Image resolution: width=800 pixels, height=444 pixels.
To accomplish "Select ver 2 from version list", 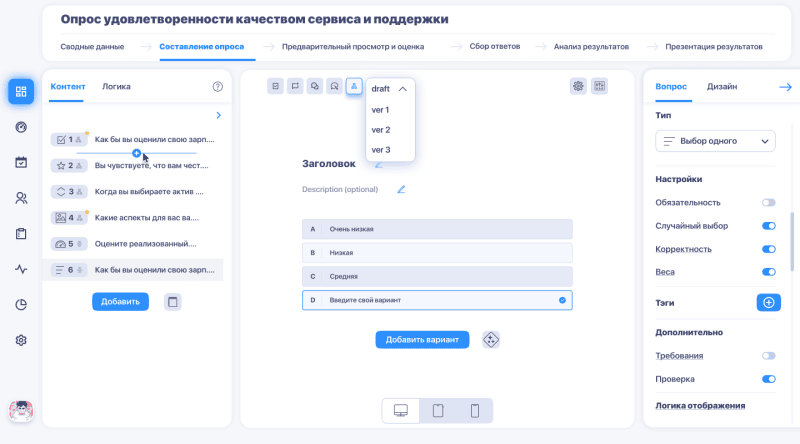I will 381,130.
